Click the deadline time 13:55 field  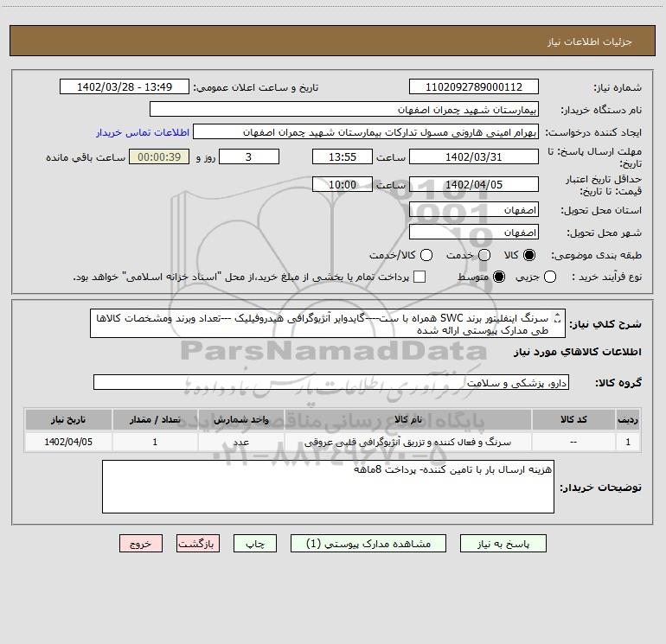coord(343,156)
